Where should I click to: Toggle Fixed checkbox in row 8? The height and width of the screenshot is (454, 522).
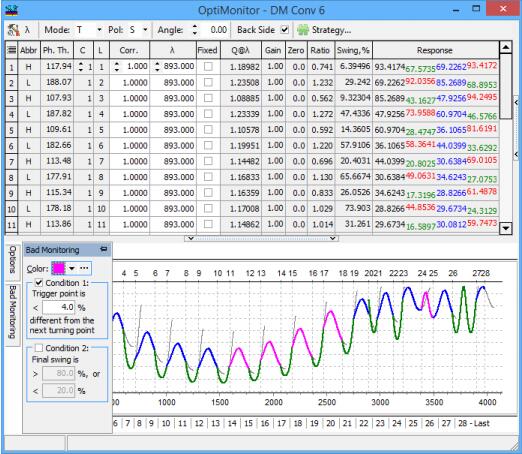pyautogui.click(x=208, y=177)
